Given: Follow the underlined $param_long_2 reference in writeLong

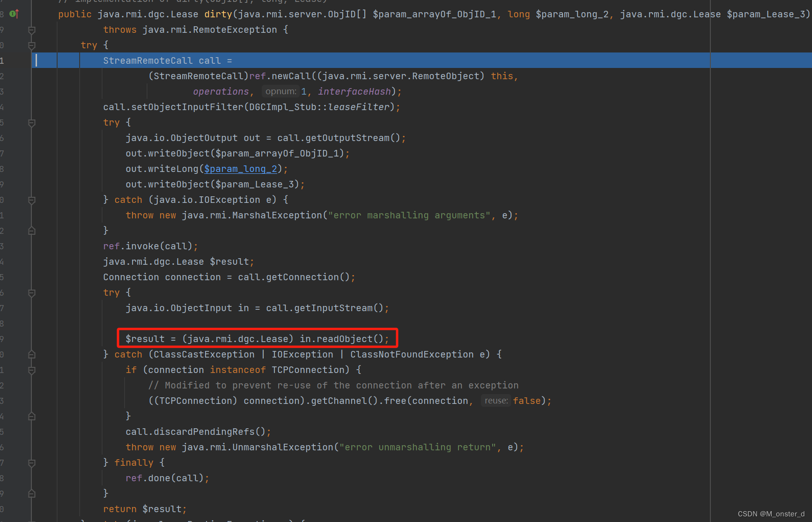Looking at the screenshot, I should tap(241, 169).
